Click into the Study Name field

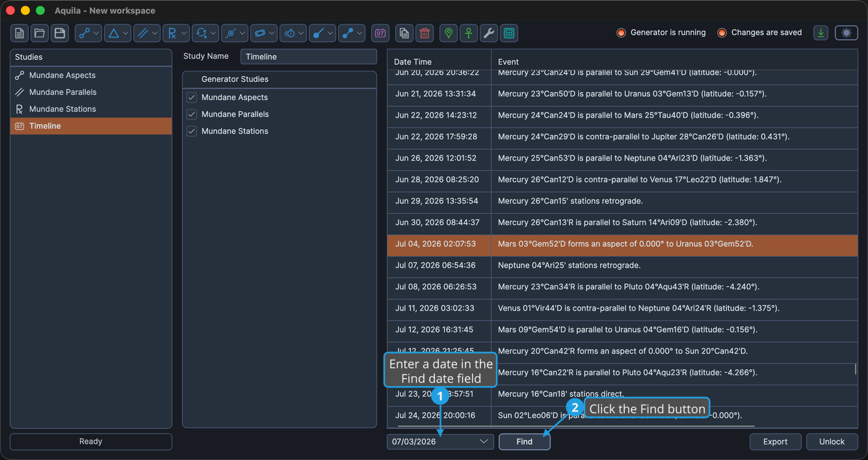(x=309, y=57)
